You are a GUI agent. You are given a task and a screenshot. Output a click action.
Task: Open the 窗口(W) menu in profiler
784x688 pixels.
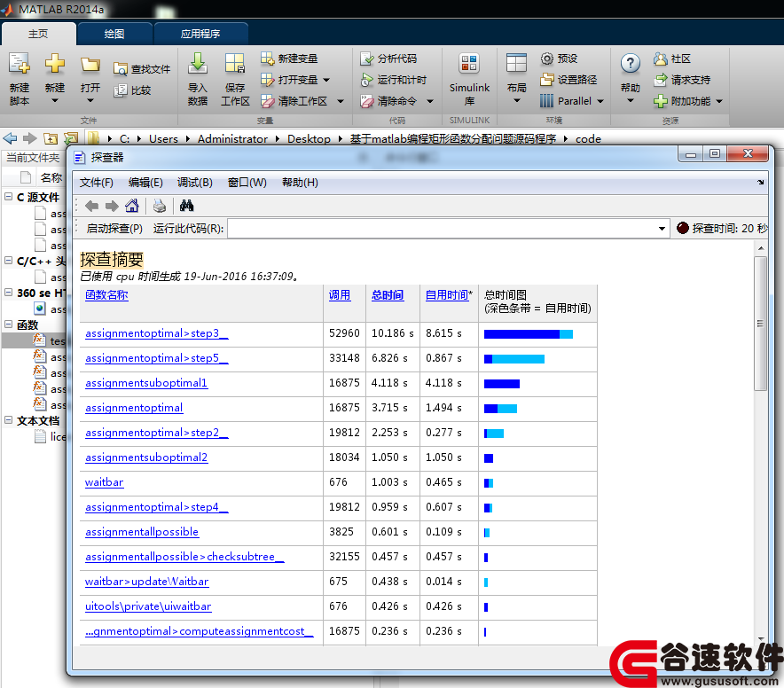[247, 183]
